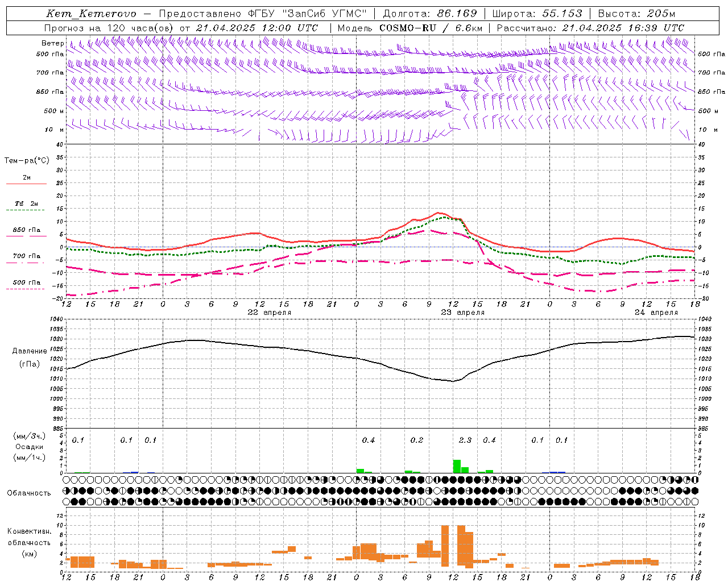Click the Ветер wind panel label
This screenshot has width=728, height=582.
point(53,43)
